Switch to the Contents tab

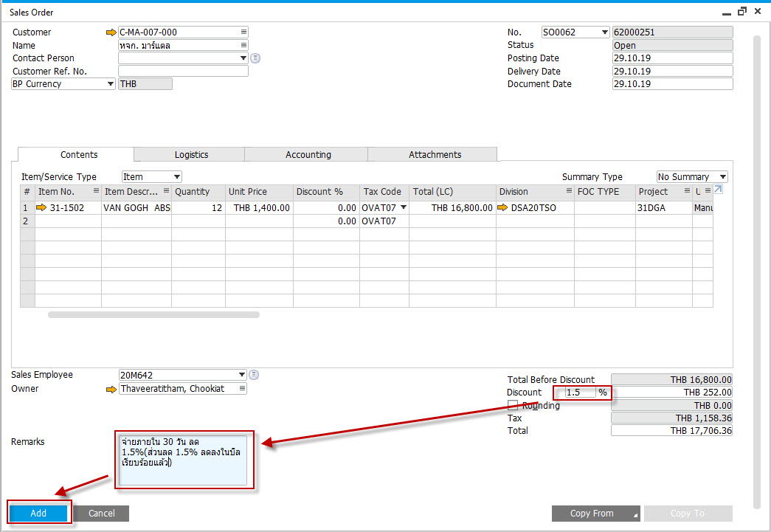coord(79,154)
